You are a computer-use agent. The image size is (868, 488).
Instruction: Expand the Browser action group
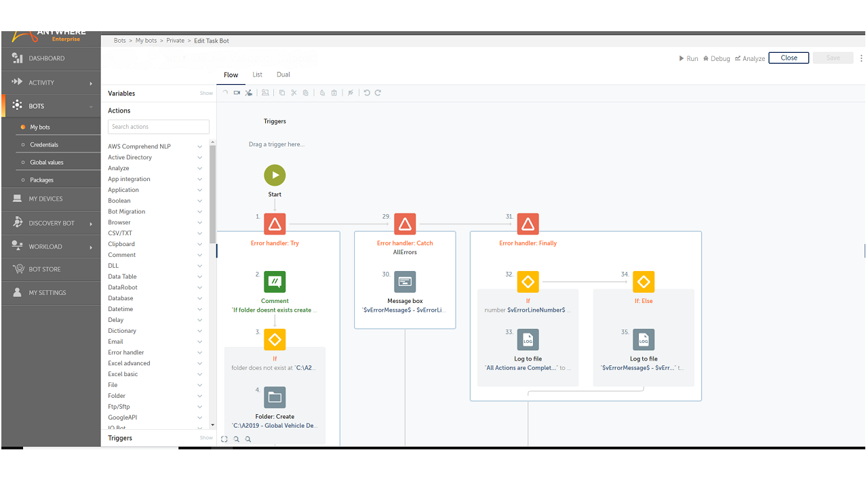200,222
